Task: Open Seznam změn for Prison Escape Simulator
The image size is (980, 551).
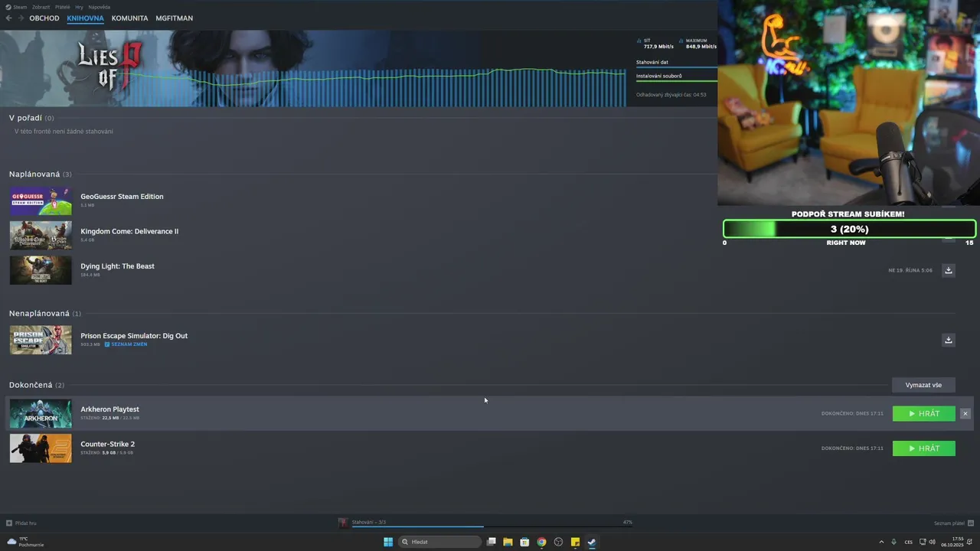Action: 126,344
